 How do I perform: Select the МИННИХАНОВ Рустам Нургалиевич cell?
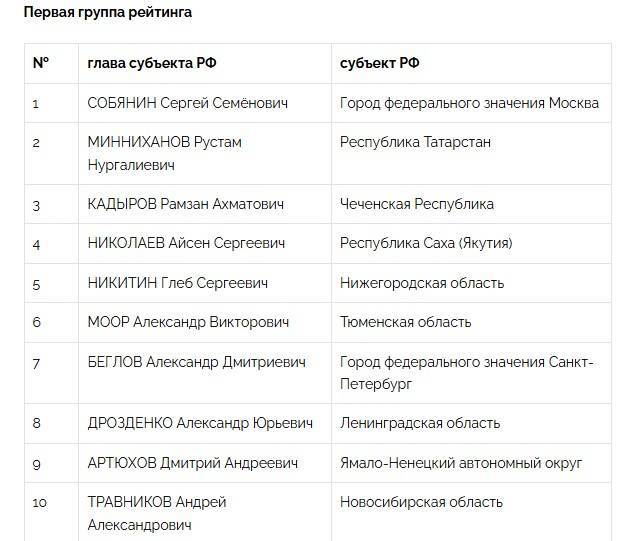coord(165,153)
